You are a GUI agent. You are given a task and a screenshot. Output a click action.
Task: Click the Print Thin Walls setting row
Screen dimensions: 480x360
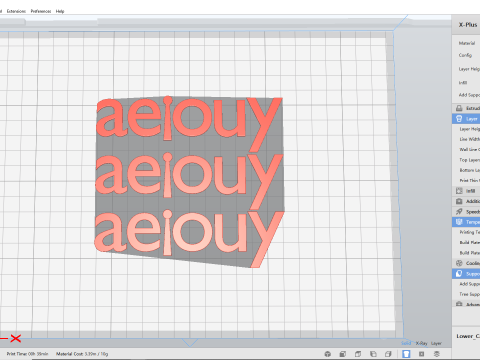pos(469,180)
